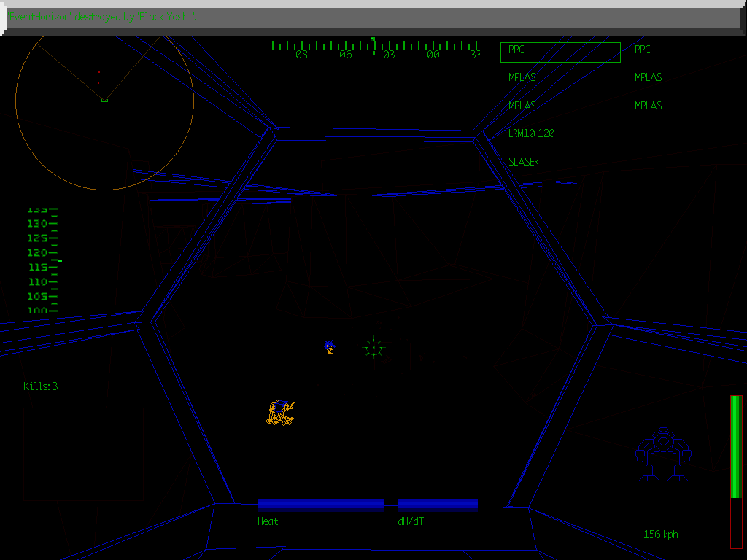Click the blue Heat bar
This screenshot has width=747, height=560.
(x=321, y=503)
